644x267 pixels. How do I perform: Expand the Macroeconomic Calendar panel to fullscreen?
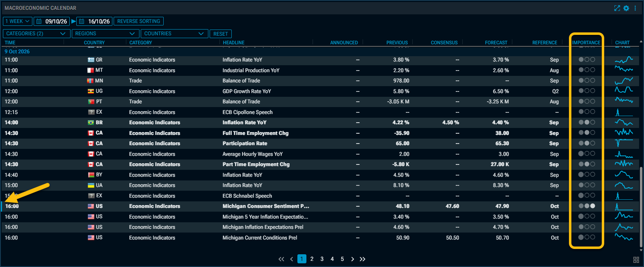(617, 8)
